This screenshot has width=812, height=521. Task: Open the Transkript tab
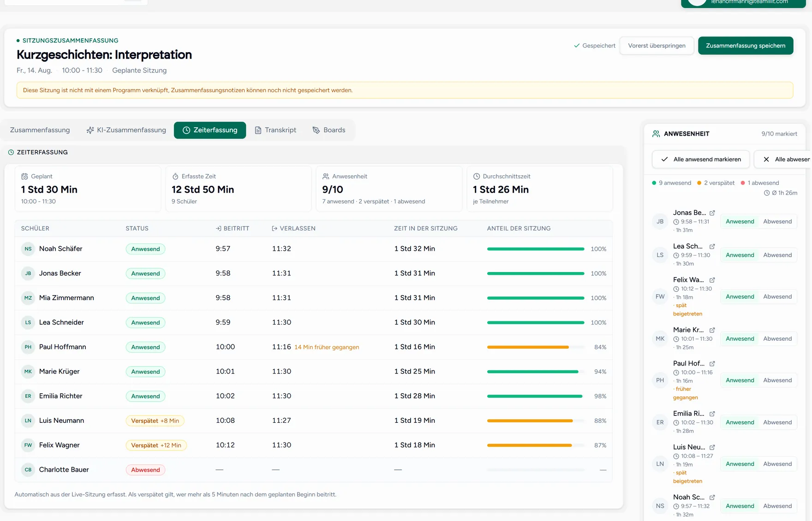(275, 130)
